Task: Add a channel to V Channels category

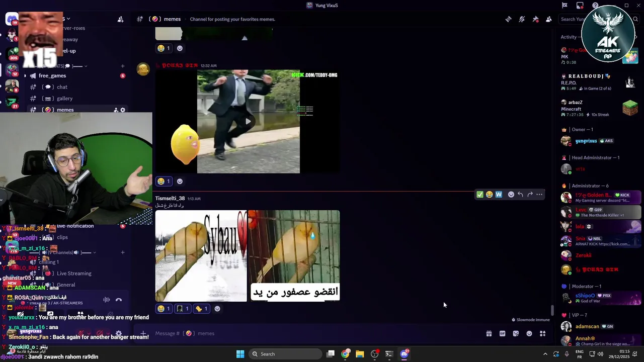Action: point(122,252)
